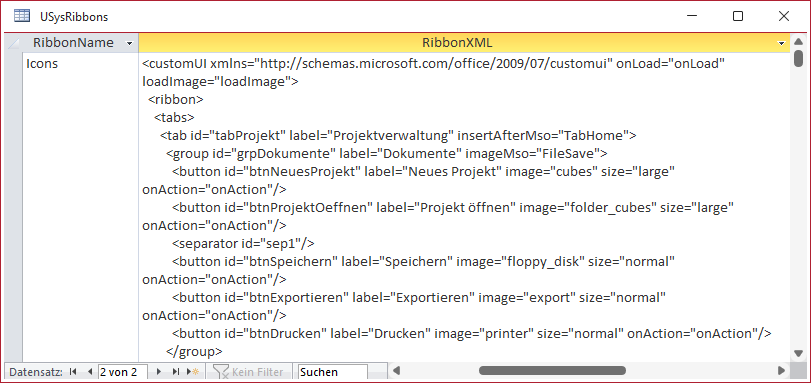The width and height of the screenshot is (811, 383).
Task: Click the <tabs> tag text
Action: click(174, 117)
